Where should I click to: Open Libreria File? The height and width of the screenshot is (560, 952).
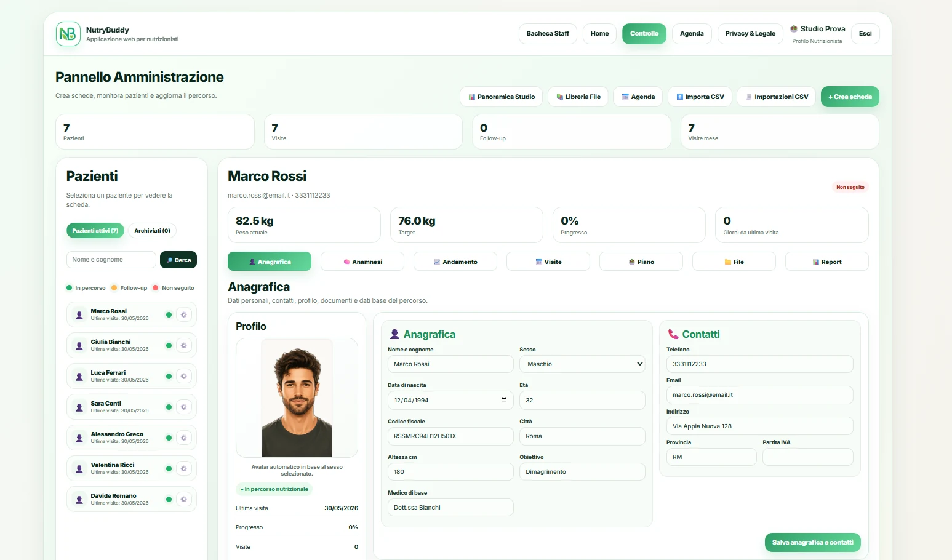click(x=578, y=97)
